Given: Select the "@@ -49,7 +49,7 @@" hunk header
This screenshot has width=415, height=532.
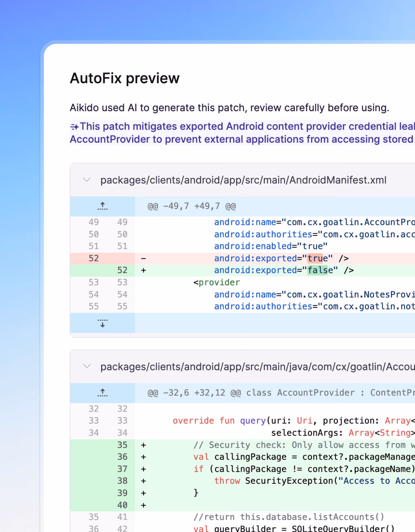Looking at the screenshot, I should coord(192,206).
